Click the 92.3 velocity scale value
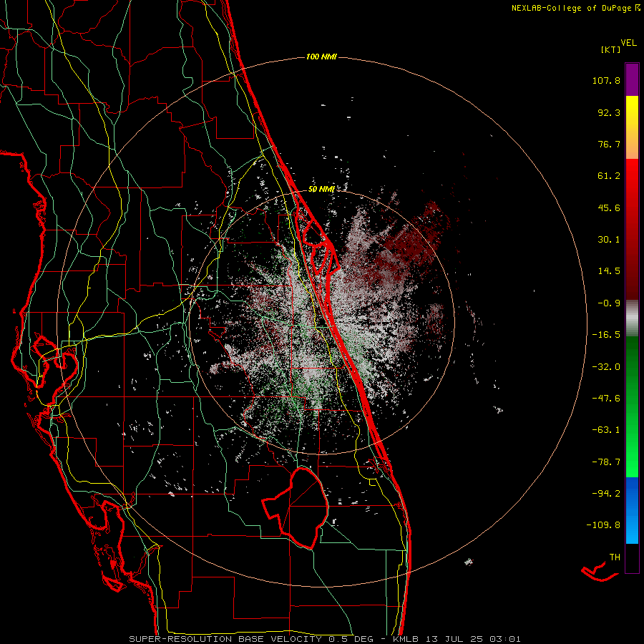The width and height of the screenshot is (644, 644). click(x=609, y=112)
